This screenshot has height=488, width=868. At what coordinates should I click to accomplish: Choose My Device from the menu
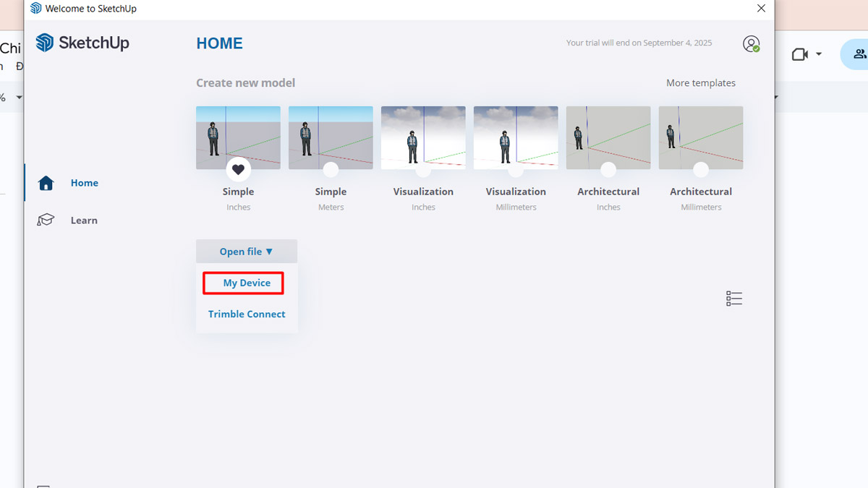[x=247, y=283]
